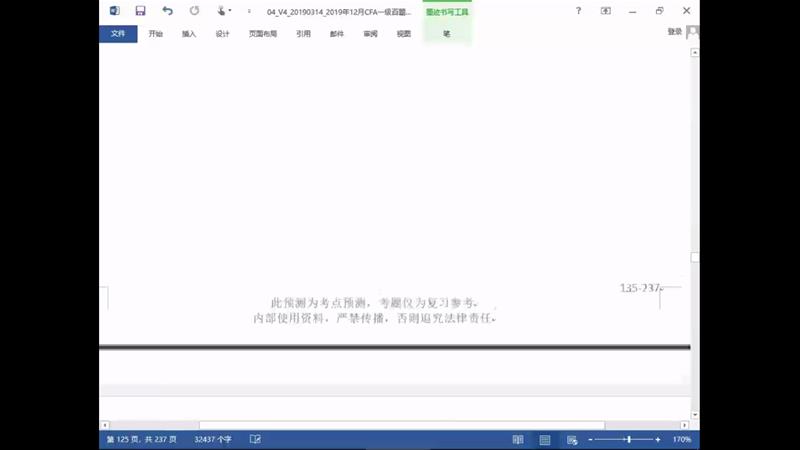Click the account avatar icon
Viewport: 800px width, 450px height.
tap(692, 32)
